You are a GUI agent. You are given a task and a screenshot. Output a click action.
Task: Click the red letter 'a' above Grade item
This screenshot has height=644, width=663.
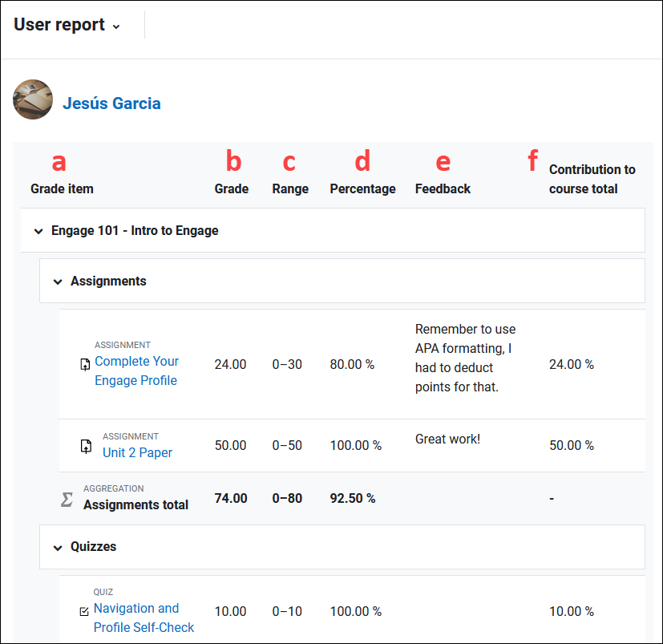(59, 161)
